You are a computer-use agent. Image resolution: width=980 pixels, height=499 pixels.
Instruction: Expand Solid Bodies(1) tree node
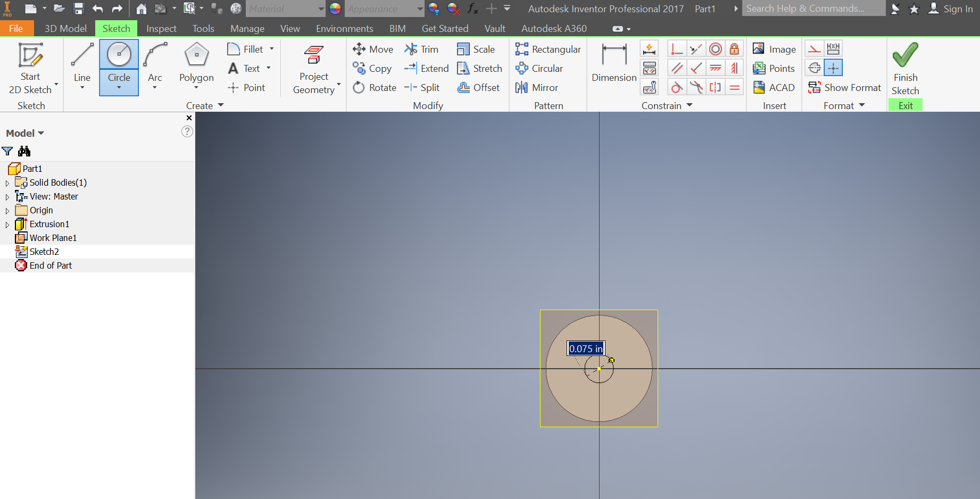pyautogui.click(x=7, y=183)
